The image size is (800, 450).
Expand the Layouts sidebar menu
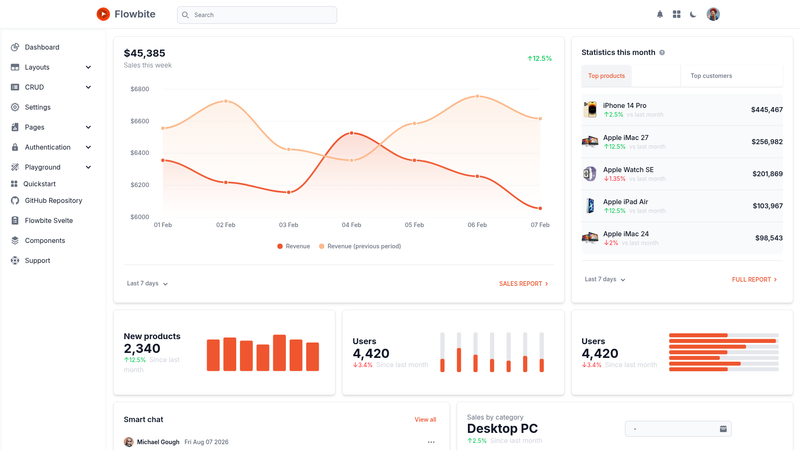[x=51, y=67]
